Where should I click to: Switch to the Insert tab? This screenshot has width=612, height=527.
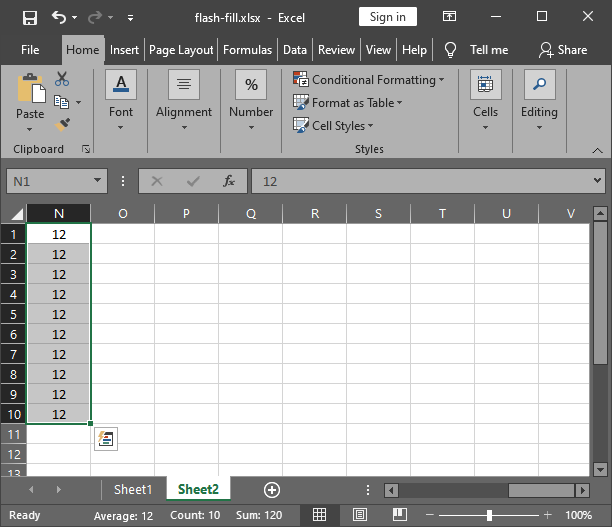(124, 50)
